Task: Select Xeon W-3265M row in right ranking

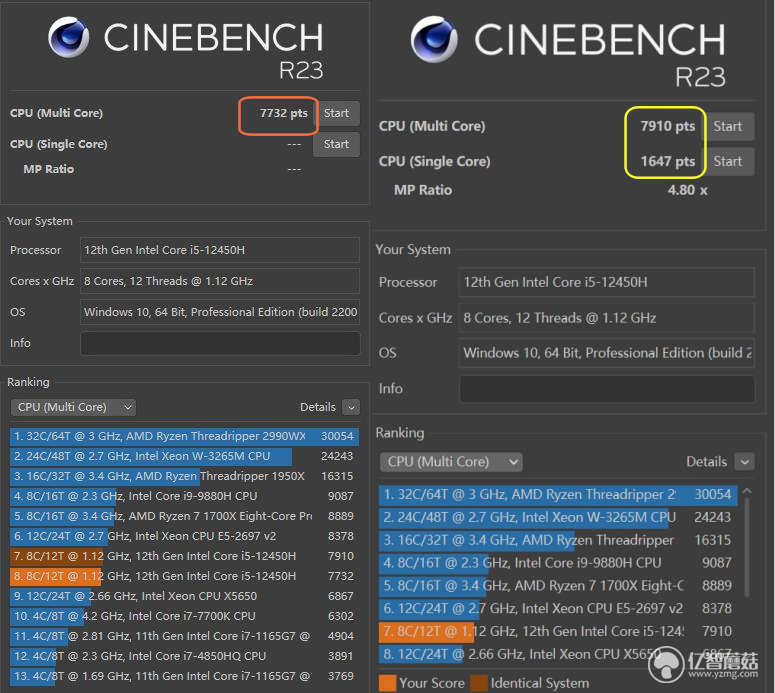Action: coord(559,518)
